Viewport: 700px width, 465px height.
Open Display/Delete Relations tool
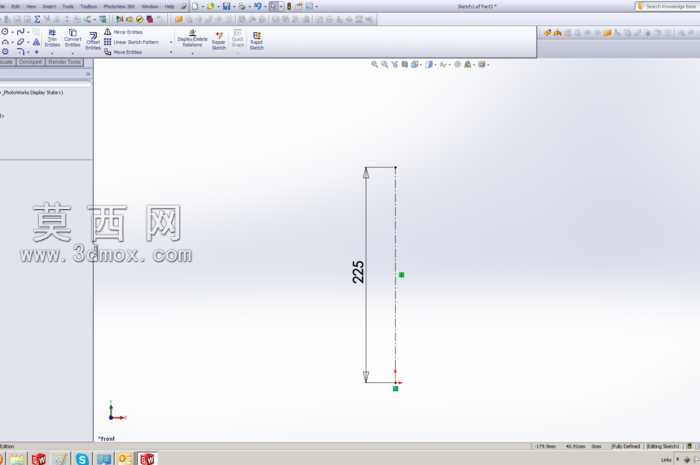(192, 38)
